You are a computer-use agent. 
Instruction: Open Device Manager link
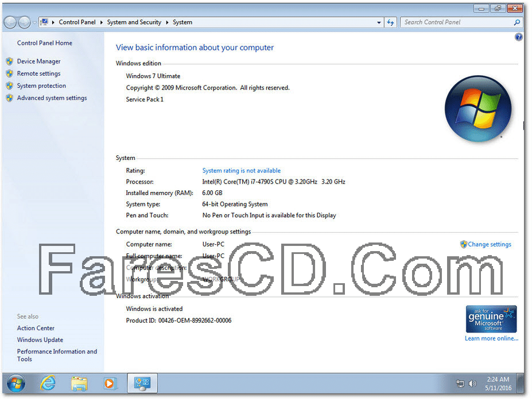38,61
